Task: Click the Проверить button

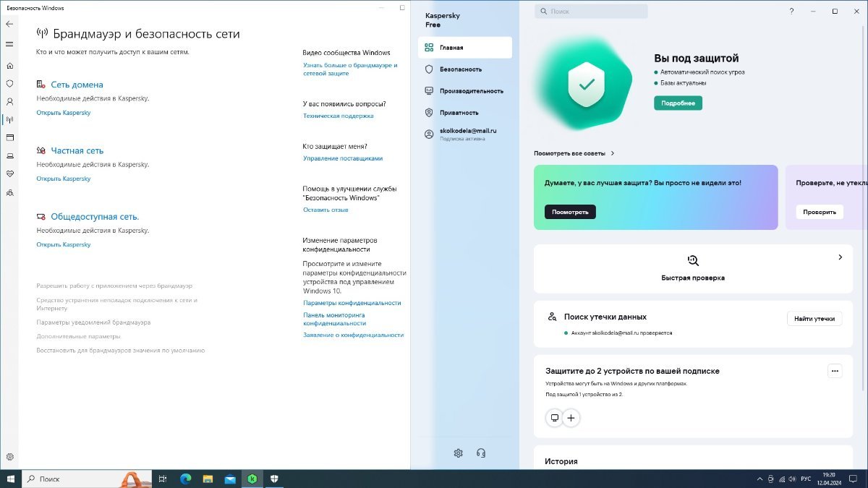Action: point(820,212)
